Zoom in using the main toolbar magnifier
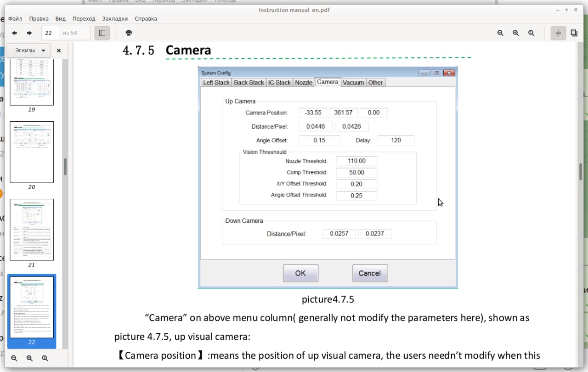The image size is (588, 372). point(516,33)
